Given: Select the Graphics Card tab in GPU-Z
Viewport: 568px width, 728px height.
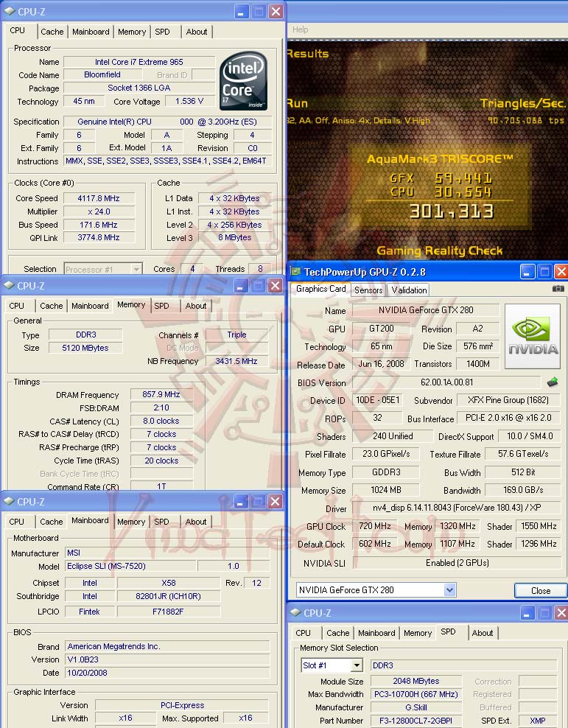Looking at the screenshot, I should 320,289.
